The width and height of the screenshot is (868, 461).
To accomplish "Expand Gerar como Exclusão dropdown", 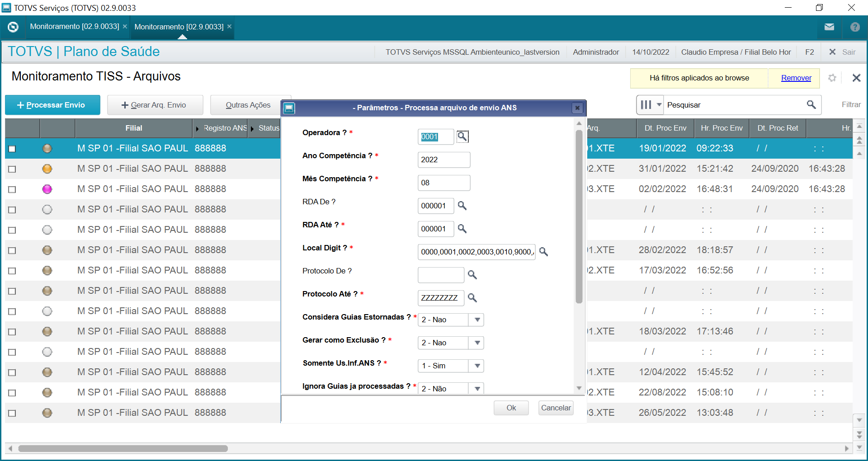I will pyautogui.click(x=477, y=343).
